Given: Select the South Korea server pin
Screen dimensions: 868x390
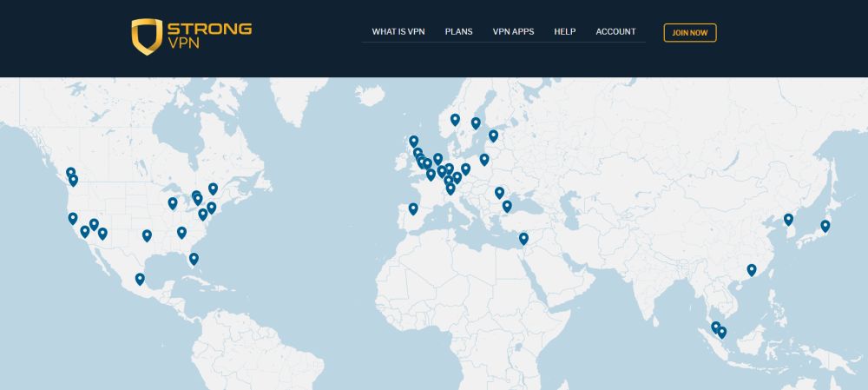Looking at the screenshot, I should (788, 220).
